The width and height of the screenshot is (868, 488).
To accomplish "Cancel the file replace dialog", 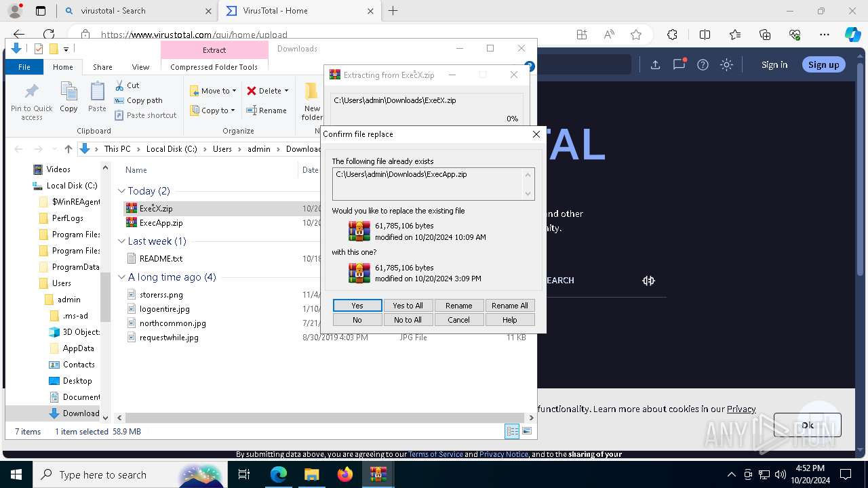I will click(459, 320).
